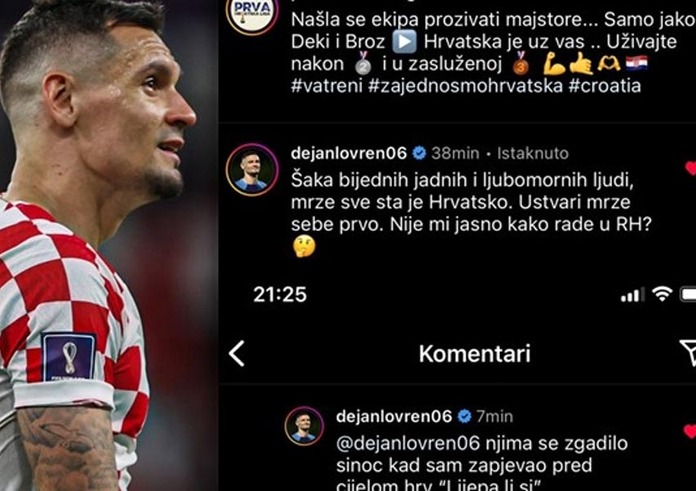Tap dejanlovren06 username on 38min comment
The image size is (696, 491).
point(349,153)
